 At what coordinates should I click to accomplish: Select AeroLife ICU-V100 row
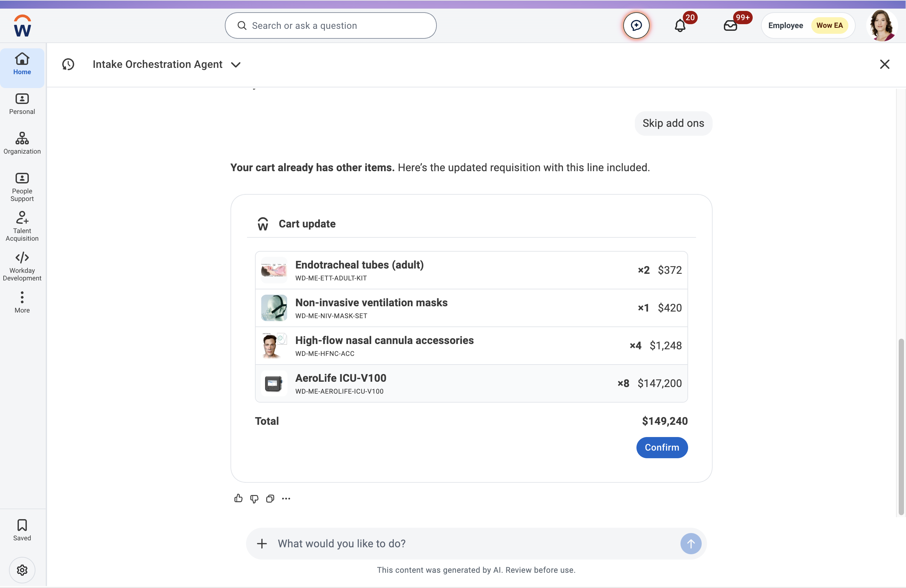[471, 383]
